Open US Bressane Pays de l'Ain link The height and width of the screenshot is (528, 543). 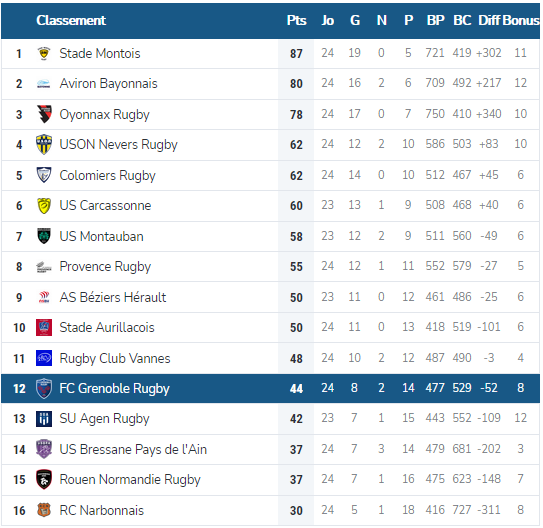click(x=133, y=449)
